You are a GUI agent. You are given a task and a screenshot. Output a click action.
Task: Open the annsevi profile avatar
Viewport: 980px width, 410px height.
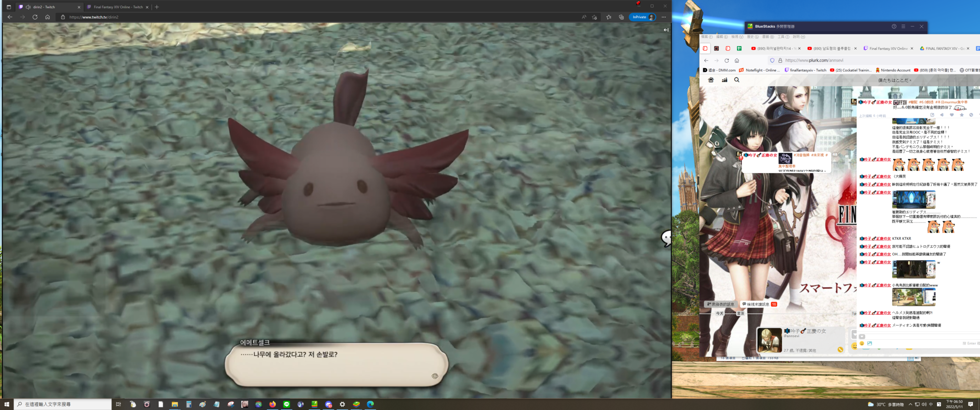(769, 340)
